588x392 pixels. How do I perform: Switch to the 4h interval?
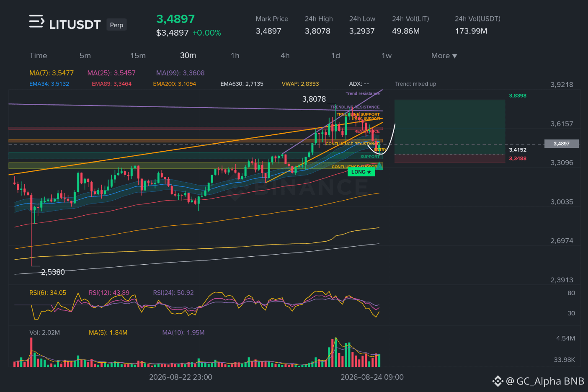point(285,56)
